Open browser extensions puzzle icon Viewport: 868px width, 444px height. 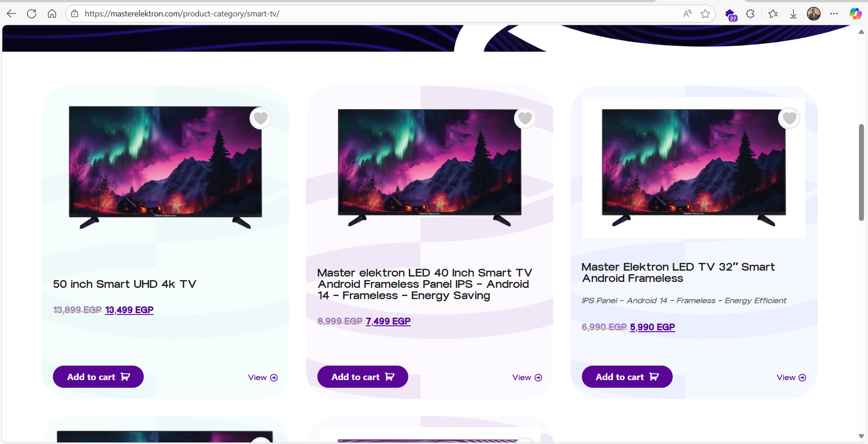click(x=750, y=14)
